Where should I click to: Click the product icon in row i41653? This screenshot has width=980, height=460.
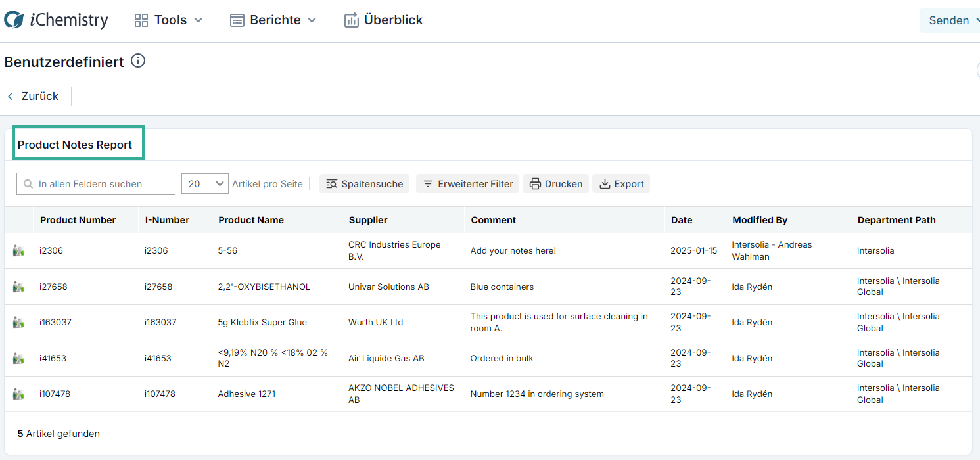18,358
